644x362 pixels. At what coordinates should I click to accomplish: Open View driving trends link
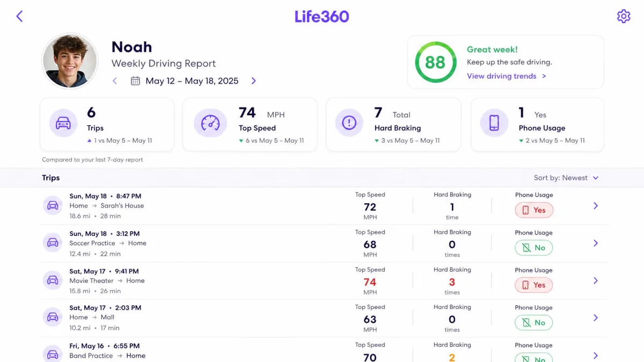coord(506,76)
